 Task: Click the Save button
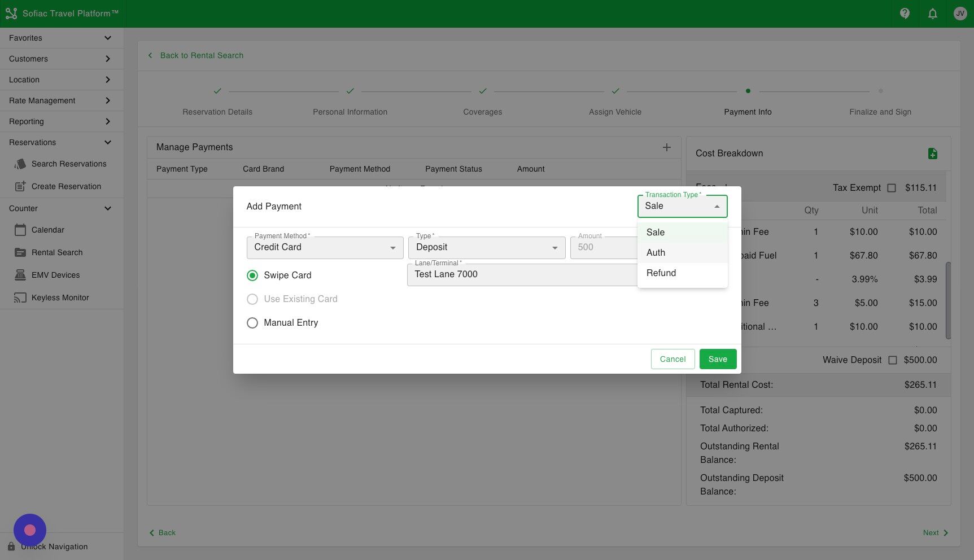[x=718, y=358]
